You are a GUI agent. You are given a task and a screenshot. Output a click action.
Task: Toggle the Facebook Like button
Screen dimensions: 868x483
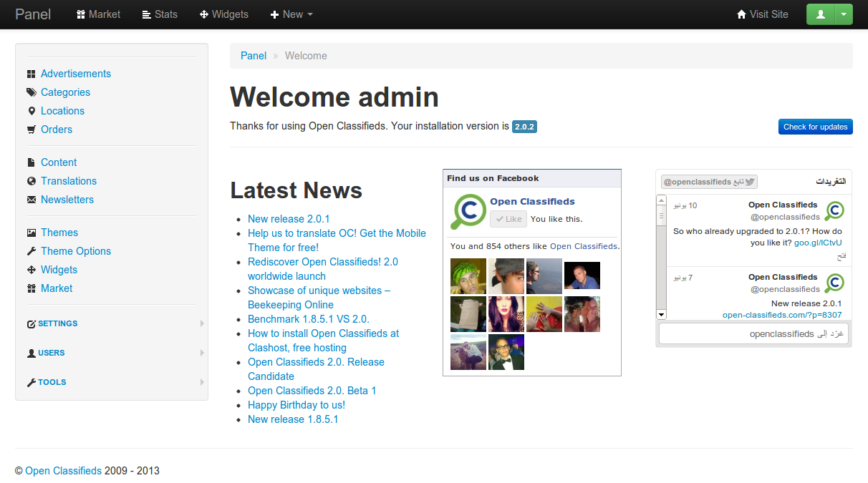pos(508,219)
